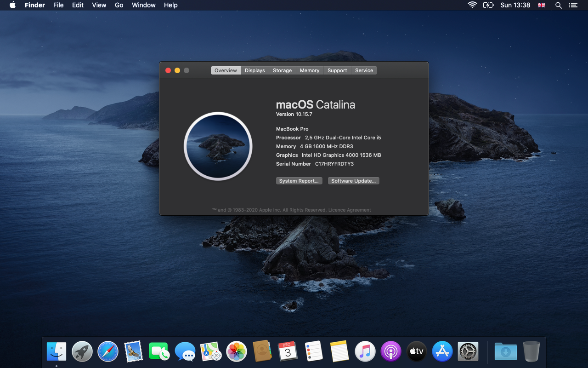Image resolution: width=588 pixels, height=368 pixels.
Task: Click the Software Update button
Action: pos(353,181)
